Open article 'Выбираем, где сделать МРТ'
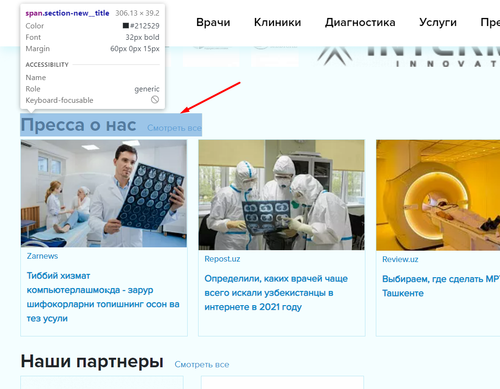The width and height of the screenshot is (500, 389). click(x=441, y=286)
